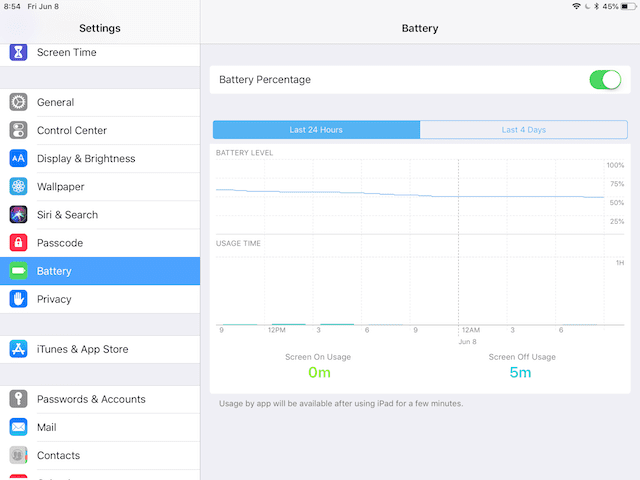Tap the Passwords & Accounts key icon

point(18,399)
